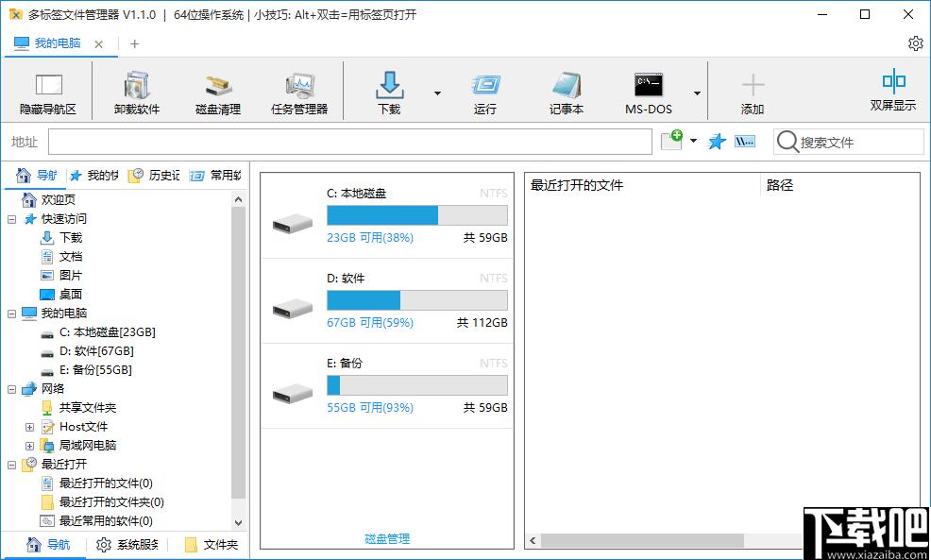Open dropdown arrow next to Download
The width and height of the screenshot is (931, 560).
click(x=437, y=93)
